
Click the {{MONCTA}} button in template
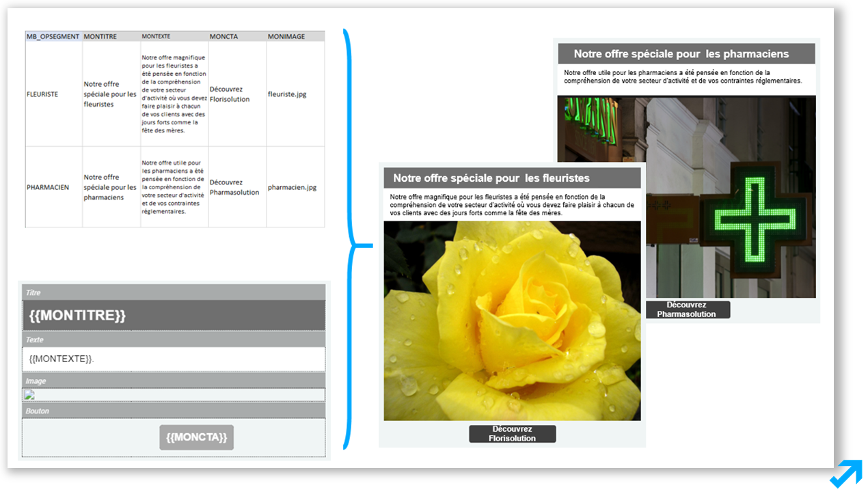(197, 437)
